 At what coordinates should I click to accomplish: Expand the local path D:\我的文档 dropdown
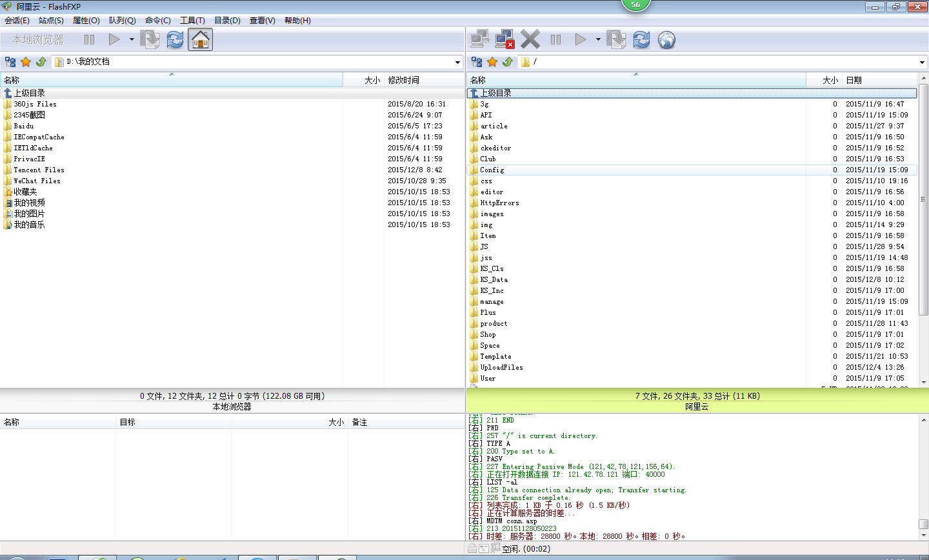(x=457, y=62)
